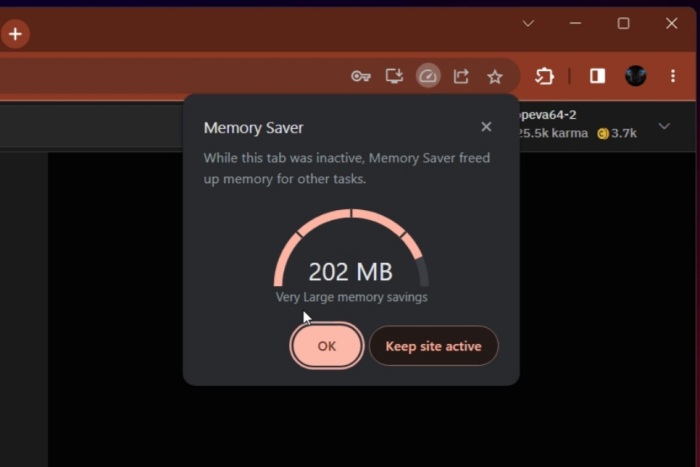The image size is (700, 467).
Task: Open the Chrome three-dot menu
Action: [673, 76]
